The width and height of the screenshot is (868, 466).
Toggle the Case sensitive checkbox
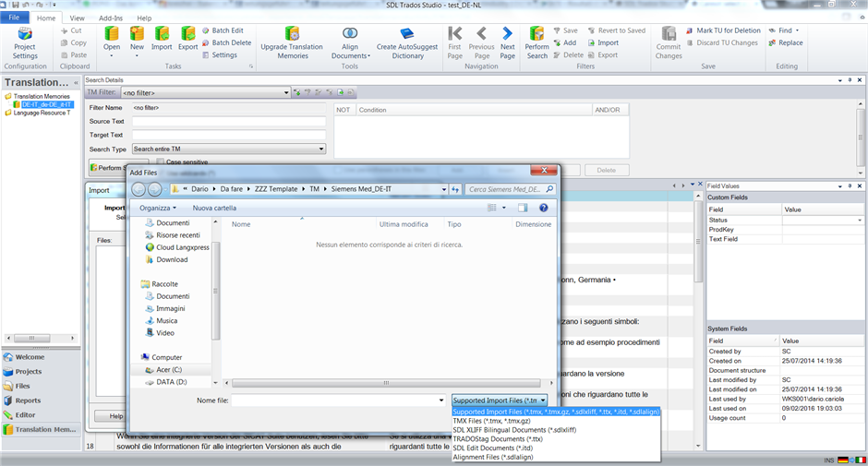pos(160,161)
